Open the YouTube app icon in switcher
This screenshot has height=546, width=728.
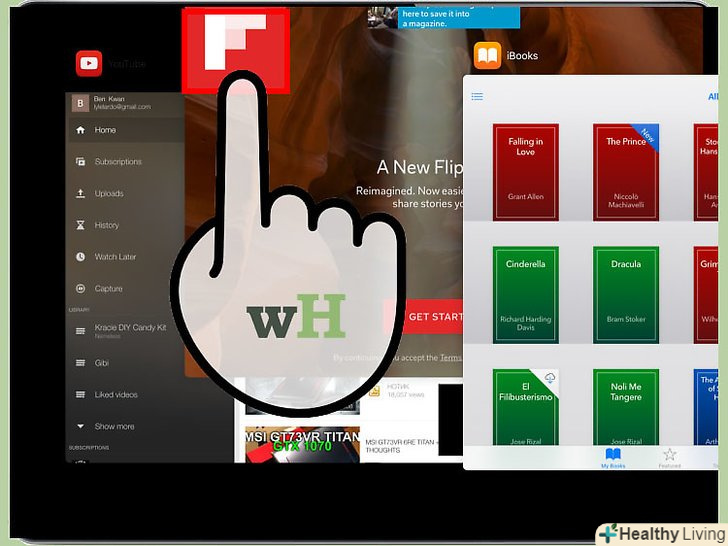click(x=89, y=63)
